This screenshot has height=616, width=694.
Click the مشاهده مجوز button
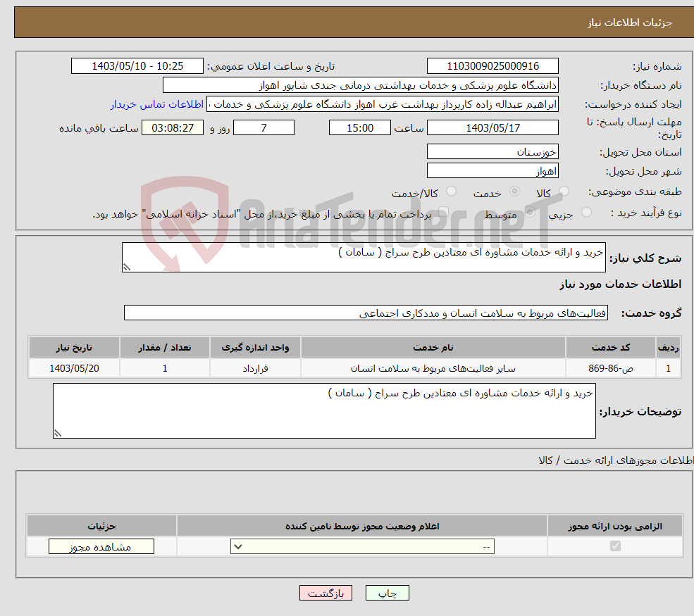(x=101, y=546)
